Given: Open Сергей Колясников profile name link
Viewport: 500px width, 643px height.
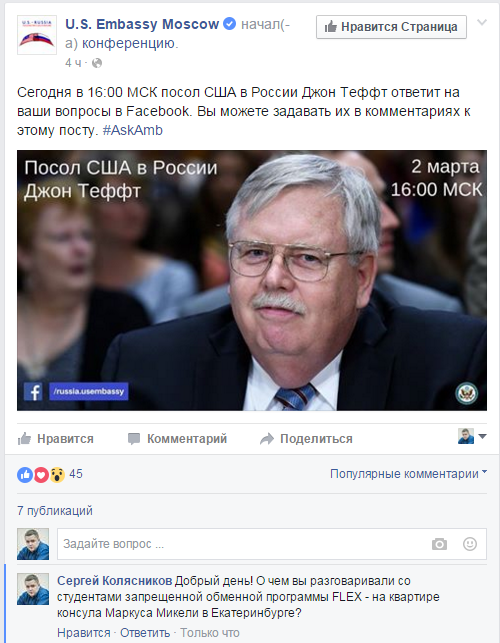Looking at the screenshot, I should point(114,581).
